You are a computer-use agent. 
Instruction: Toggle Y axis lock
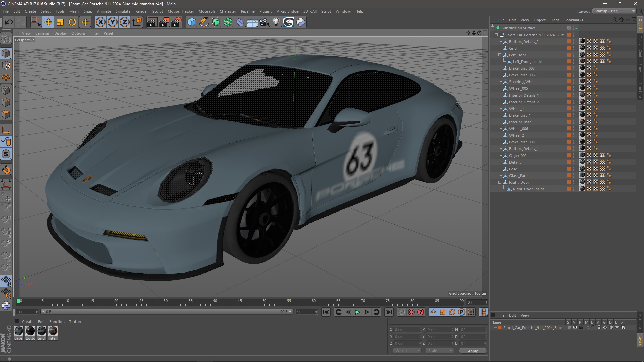pyautogui.click(x=113, y=22)
